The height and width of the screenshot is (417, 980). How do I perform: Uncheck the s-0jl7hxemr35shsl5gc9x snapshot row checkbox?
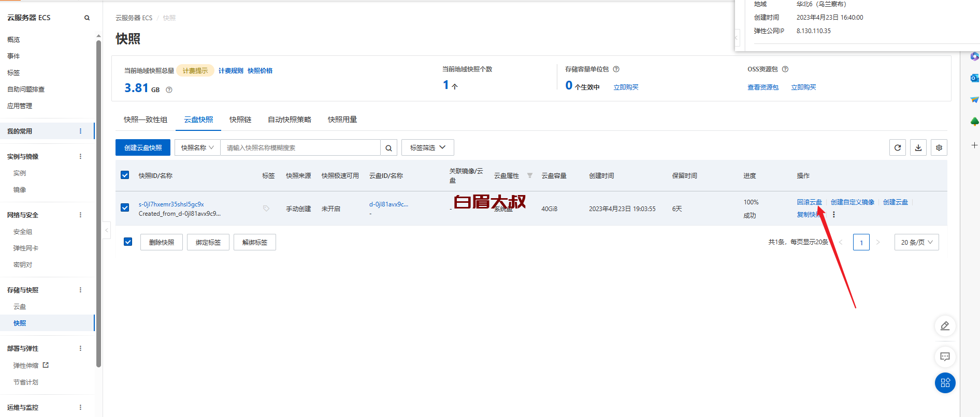(125, 208)
